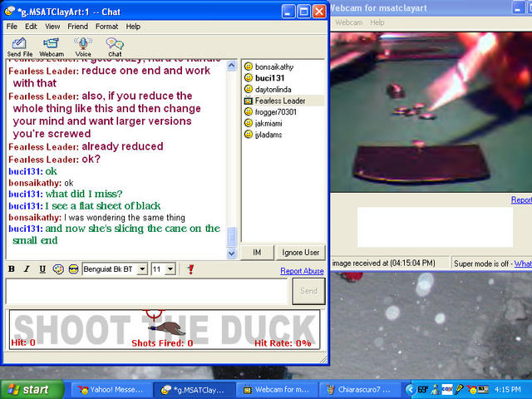Start Voice chat via microphone icon

[83, 47]
